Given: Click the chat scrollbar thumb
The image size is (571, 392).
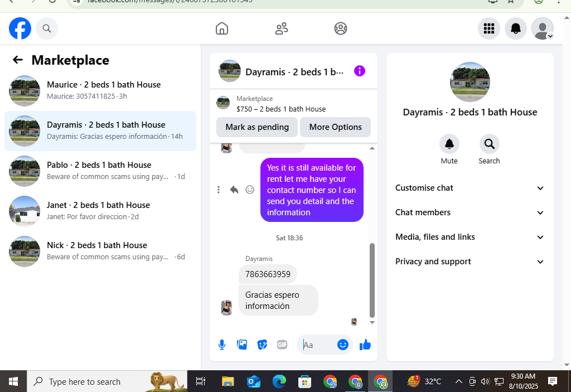Looking at the screenshot, I should coord(372,280).
